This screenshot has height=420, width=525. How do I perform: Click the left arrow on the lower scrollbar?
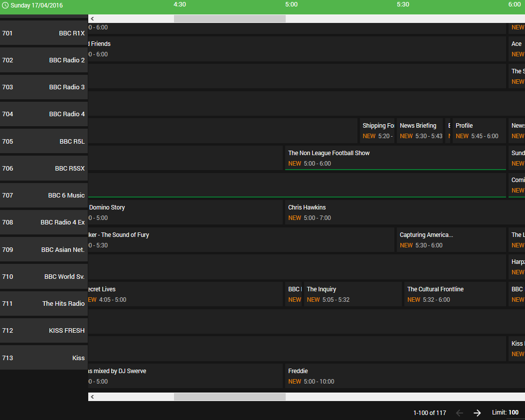[92, 397]
